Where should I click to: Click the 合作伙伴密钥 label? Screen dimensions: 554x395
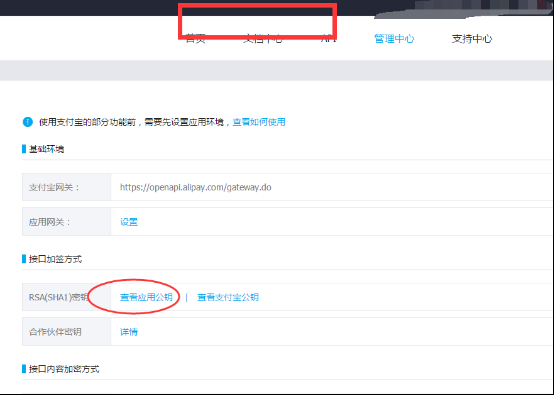[55, 332]
